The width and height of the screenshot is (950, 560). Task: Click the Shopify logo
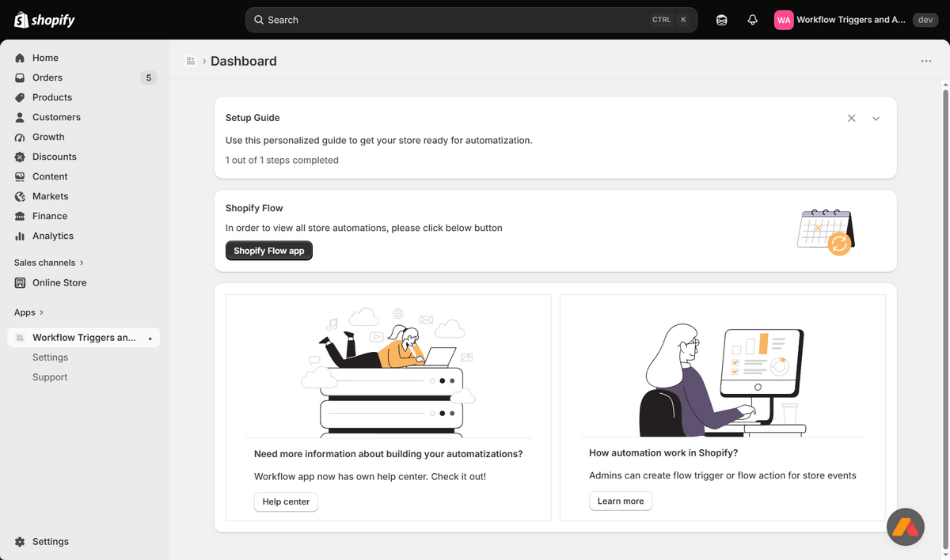44,20
